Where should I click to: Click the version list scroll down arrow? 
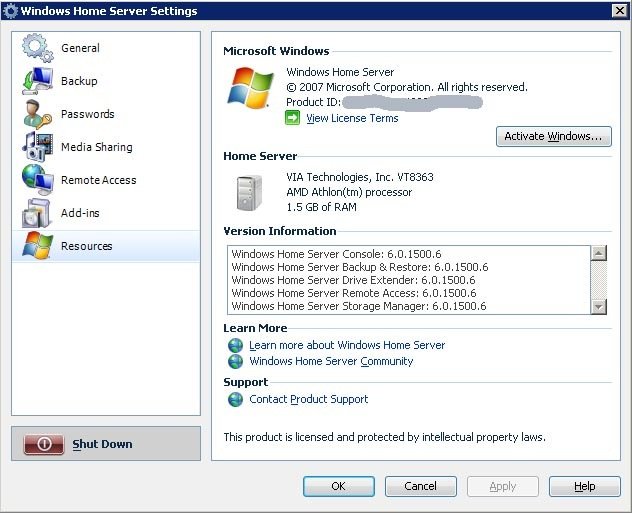[x=599, y=307]
